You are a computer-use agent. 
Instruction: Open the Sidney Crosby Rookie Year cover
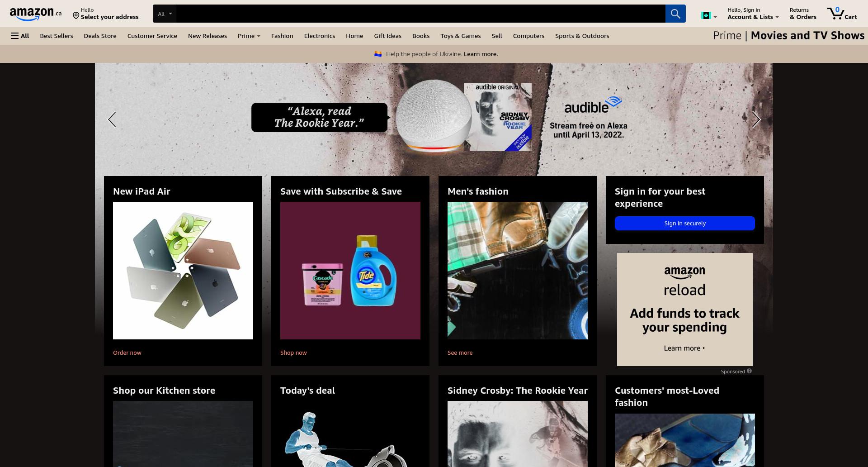[x=497, y=117]
